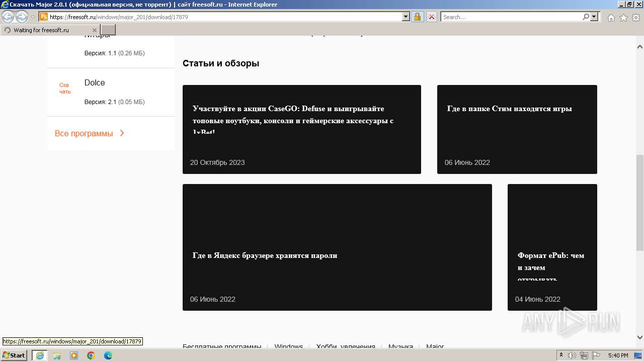Open the Action Center flag icon
Viewport: 644px width, 362px height.
(595, 355)
